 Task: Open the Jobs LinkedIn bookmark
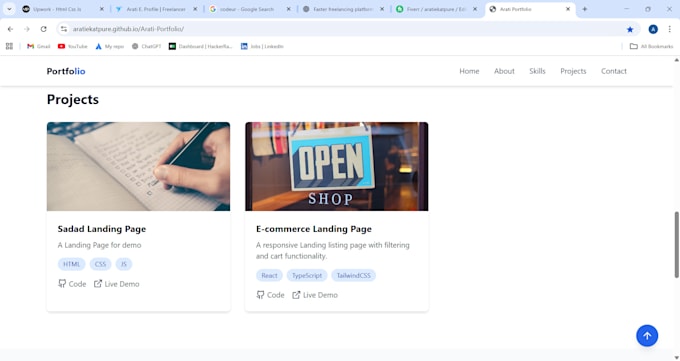tap(262, 46)
